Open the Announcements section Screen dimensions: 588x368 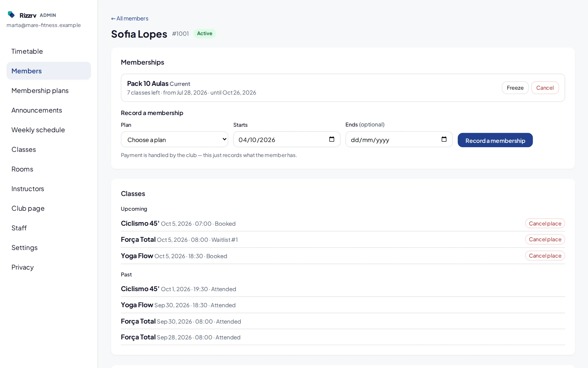pyautogui.click(x=49, y=110)
